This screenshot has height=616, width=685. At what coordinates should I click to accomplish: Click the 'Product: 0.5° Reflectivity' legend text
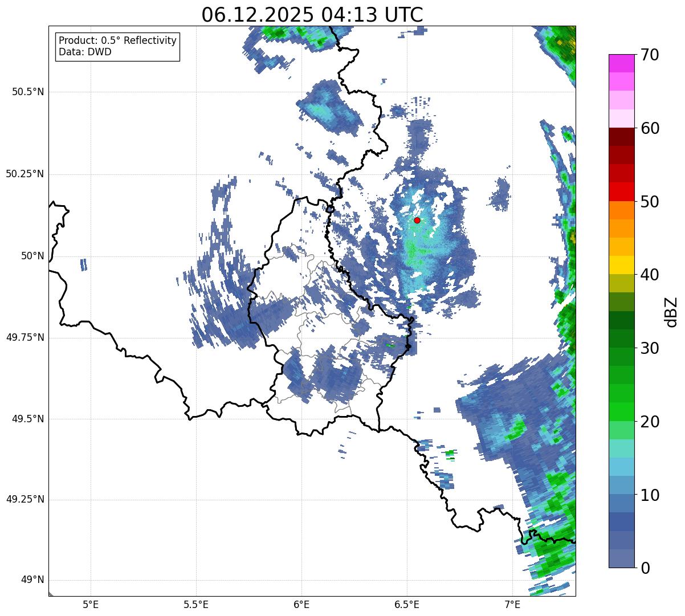pyautogui.click(x=117, y=41)
